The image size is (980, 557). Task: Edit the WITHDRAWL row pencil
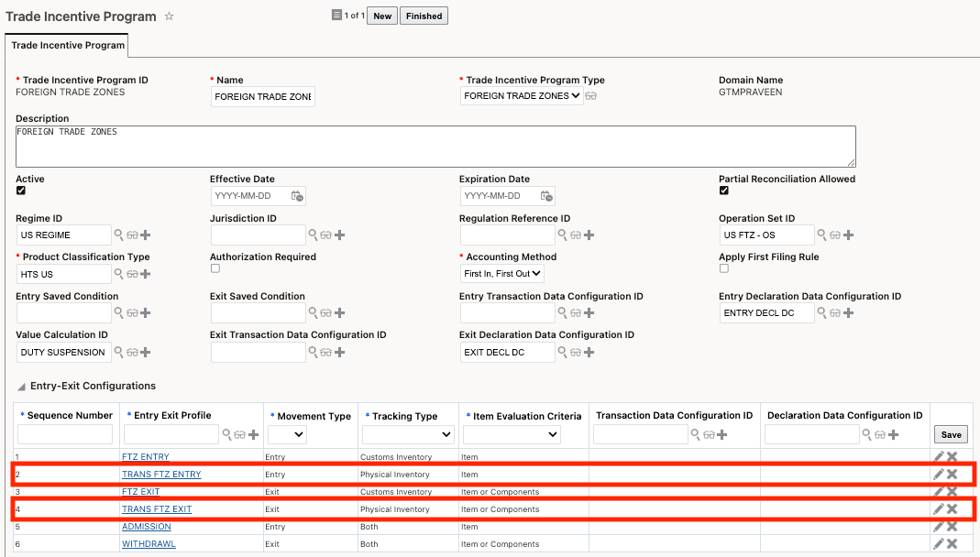click(939, 544)
